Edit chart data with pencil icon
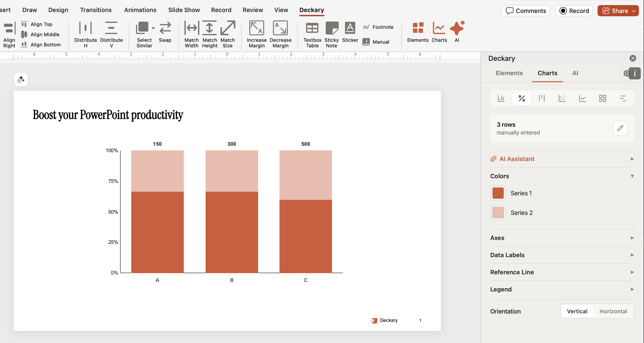This screenshot has width=644, height=343. click(x=620, y=128)
